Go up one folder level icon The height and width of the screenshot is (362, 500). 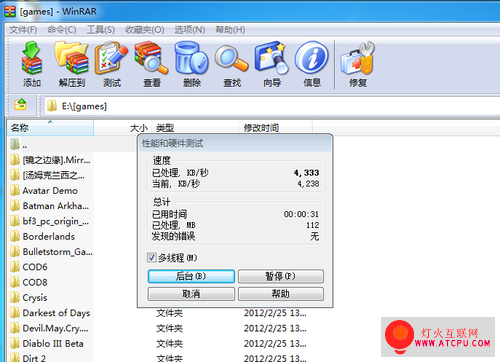click(x=20, y=105)
